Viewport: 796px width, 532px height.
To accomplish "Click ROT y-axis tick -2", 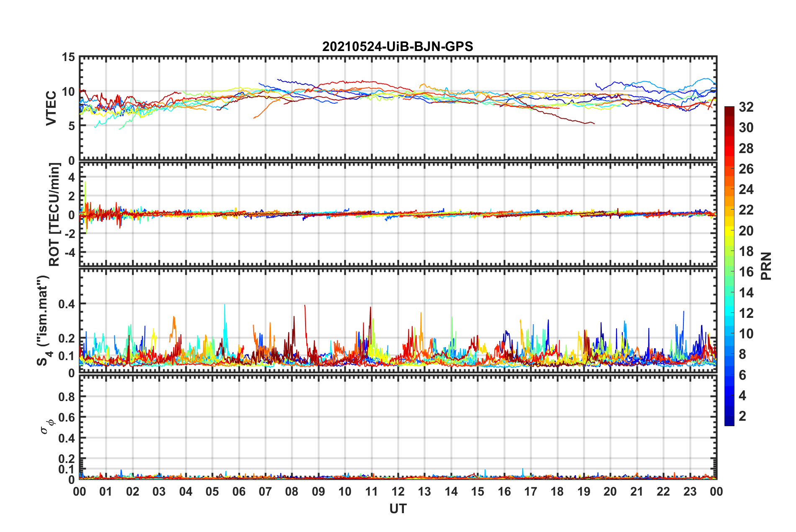I will (x=70, y=233).
